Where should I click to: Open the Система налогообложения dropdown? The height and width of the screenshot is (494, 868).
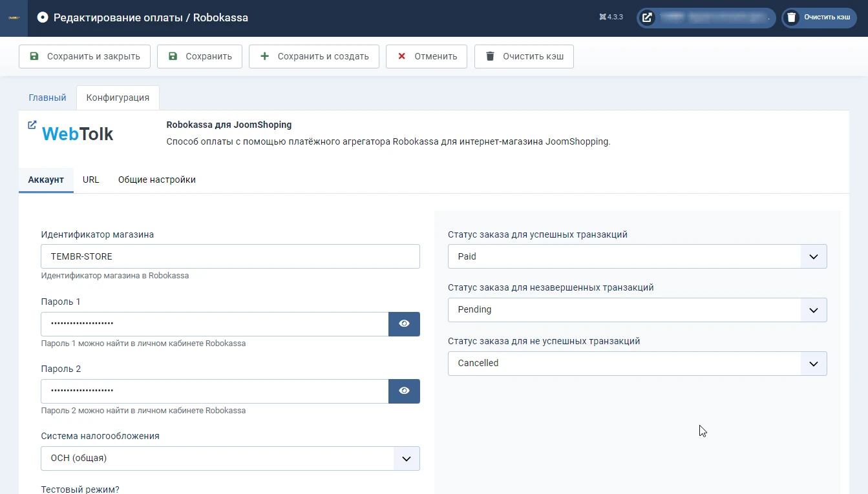(x=230, y=458)
